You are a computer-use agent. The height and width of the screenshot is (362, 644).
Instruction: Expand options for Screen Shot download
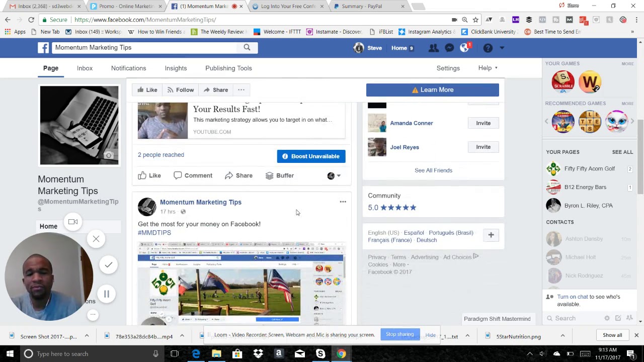87,336
